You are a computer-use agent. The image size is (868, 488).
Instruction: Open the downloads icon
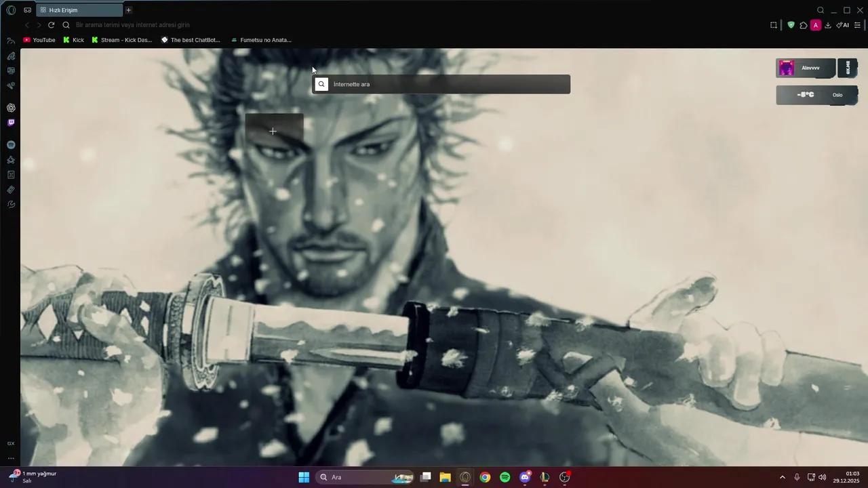tap(828, 25)
